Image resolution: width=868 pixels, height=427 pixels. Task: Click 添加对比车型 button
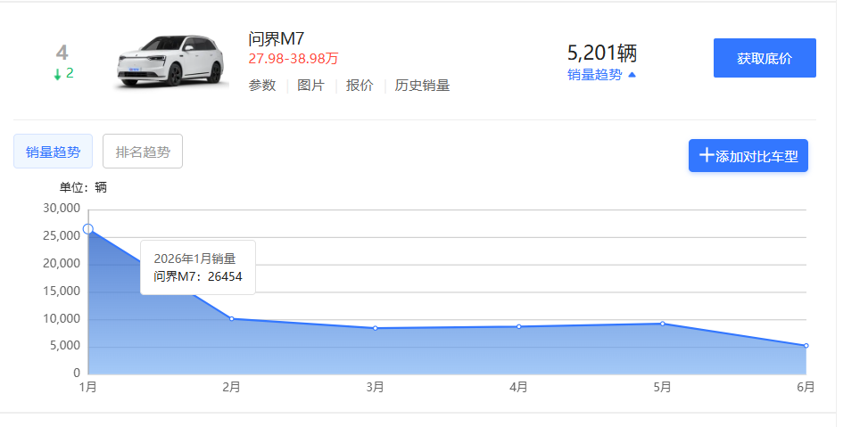[x=748, y=155]
